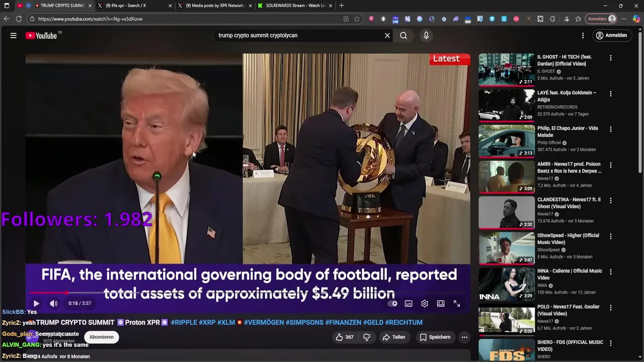Toggle the autoplay switch in player
The image size is (644, 362).
(392, 304)
